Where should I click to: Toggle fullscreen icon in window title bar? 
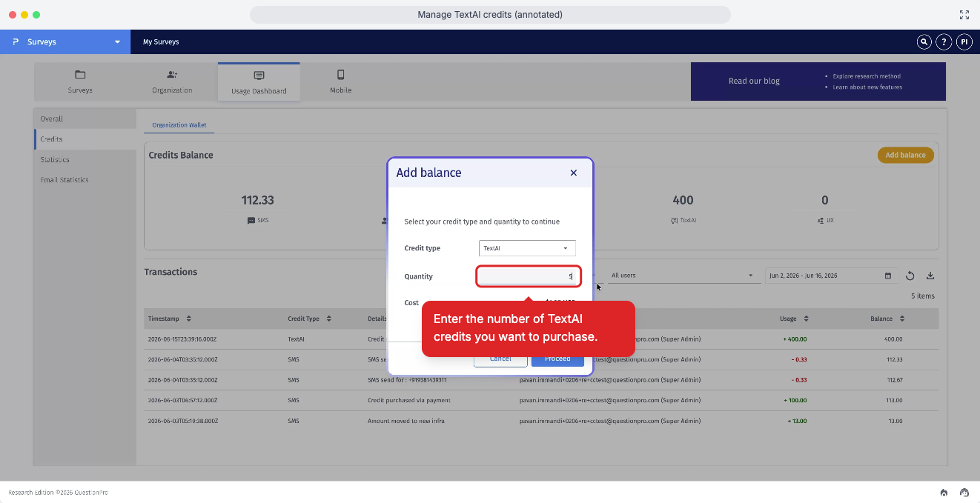(x=964, y=15)
